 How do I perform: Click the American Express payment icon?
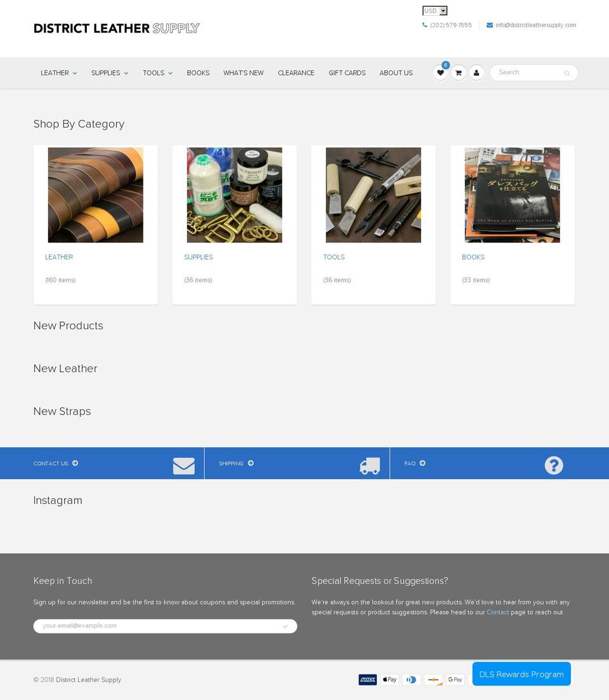point(368,680)
